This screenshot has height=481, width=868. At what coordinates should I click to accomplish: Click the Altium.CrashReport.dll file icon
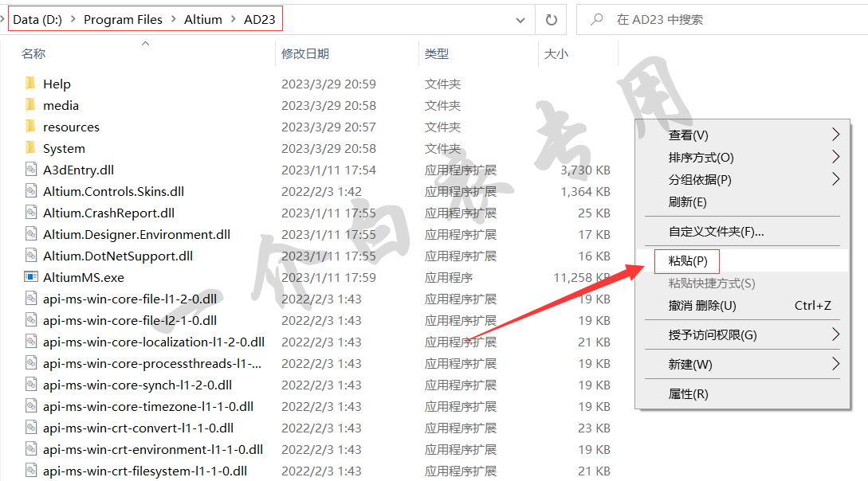[31, 213]
